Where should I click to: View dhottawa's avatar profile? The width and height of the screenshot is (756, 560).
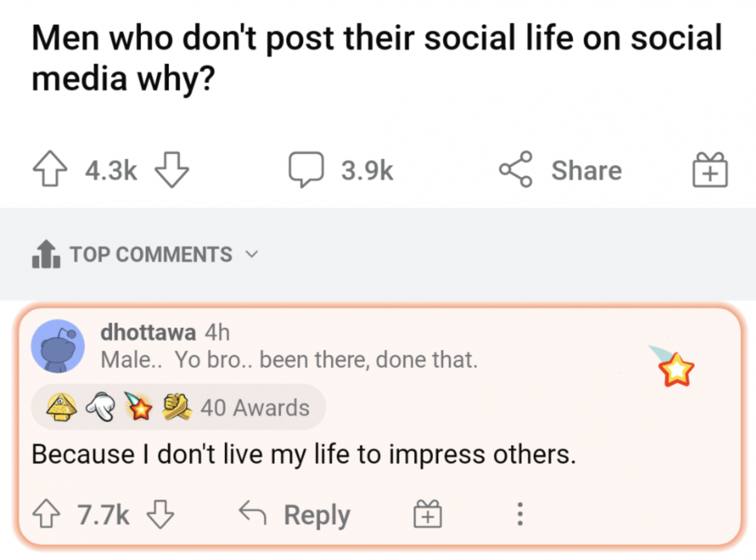coord(58,346)
